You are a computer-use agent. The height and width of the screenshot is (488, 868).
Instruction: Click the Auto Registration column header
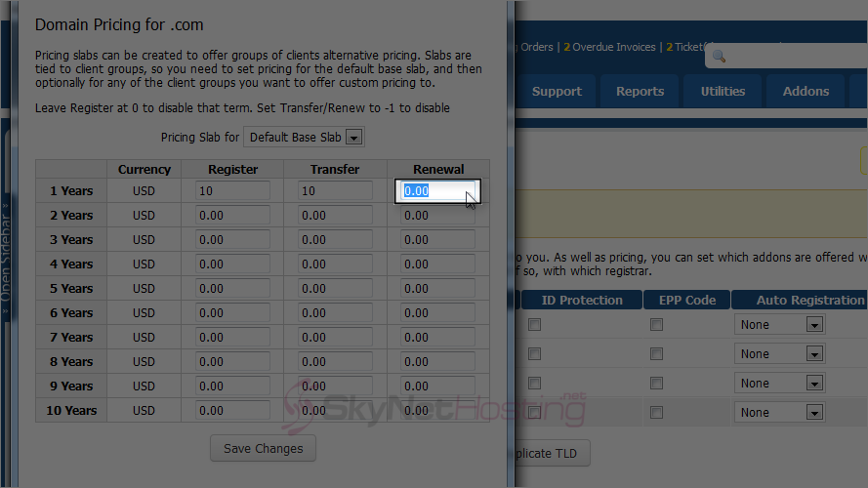pos(800,300)
